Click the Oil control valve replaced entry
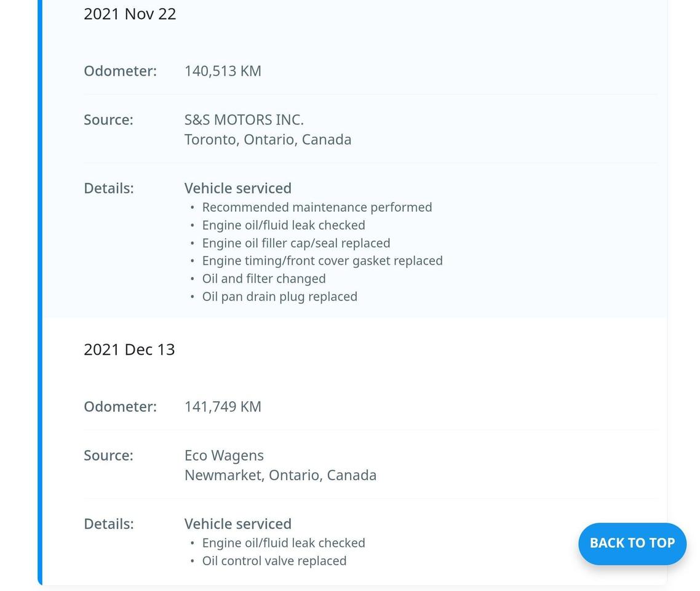This screenshot has height=591, width=700. [274, 560]
